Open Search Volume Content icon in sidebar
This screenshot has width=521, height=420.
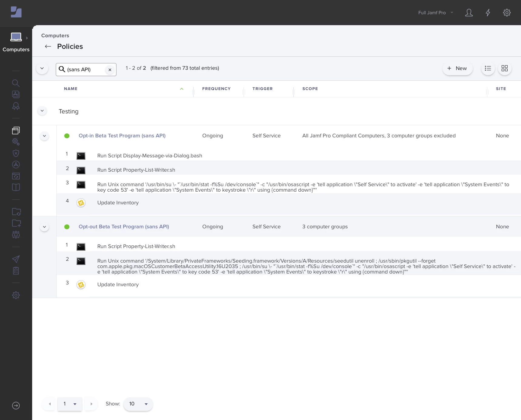[16, 94]
